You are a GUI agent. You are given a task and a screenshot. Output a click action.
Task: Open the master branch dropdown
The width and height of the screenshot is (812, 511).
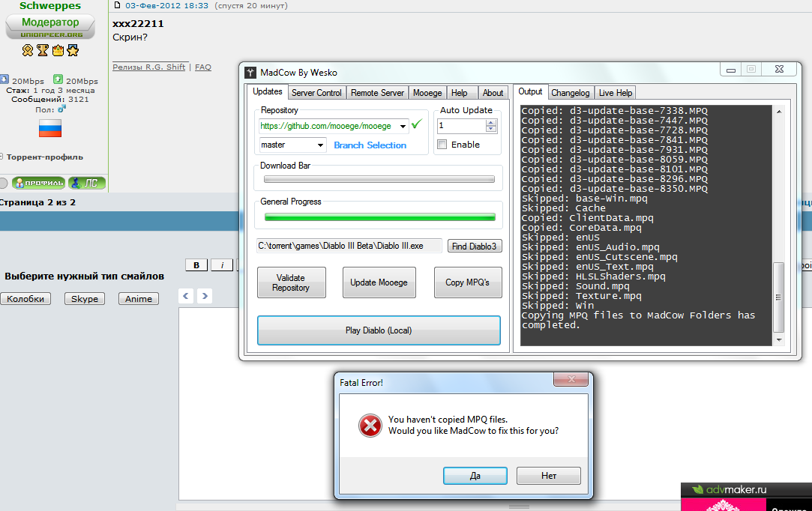click(x=321, y=145)
